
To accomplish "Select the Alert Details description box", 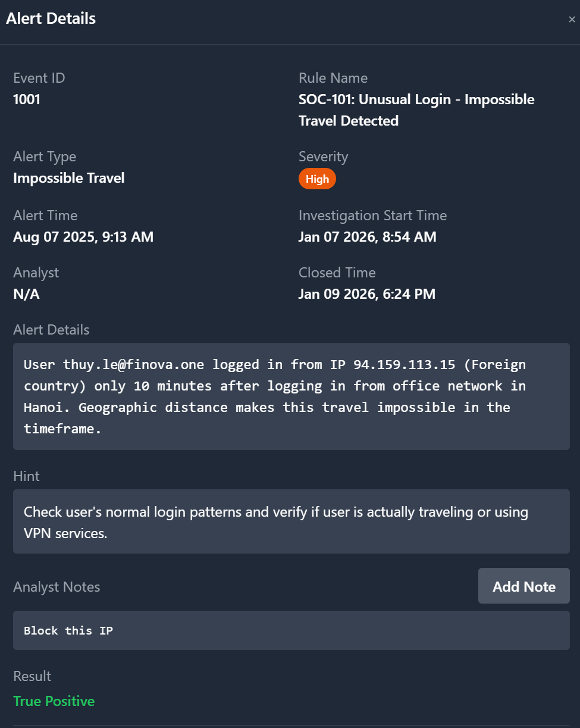I will coord(290,396).
